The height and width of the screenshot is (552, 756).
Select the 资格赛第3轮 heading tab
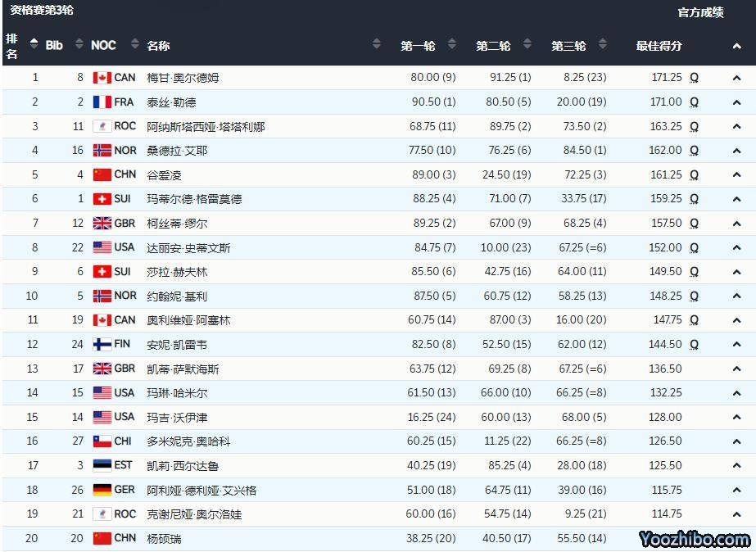(41, 11)
